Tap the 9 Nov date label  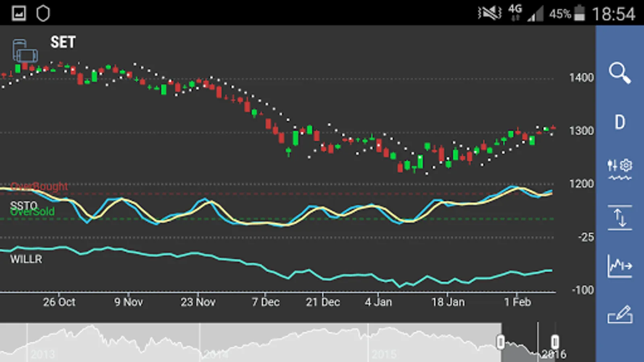[128, 302]
